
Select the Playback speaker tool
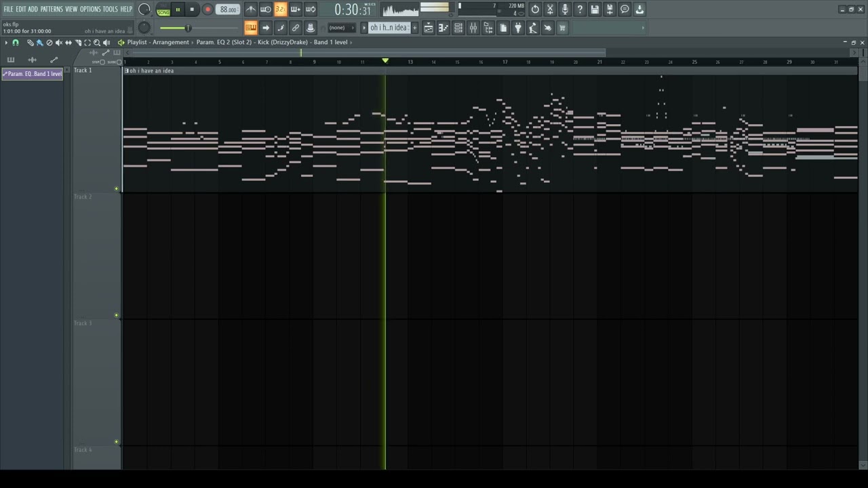point(106,43)
